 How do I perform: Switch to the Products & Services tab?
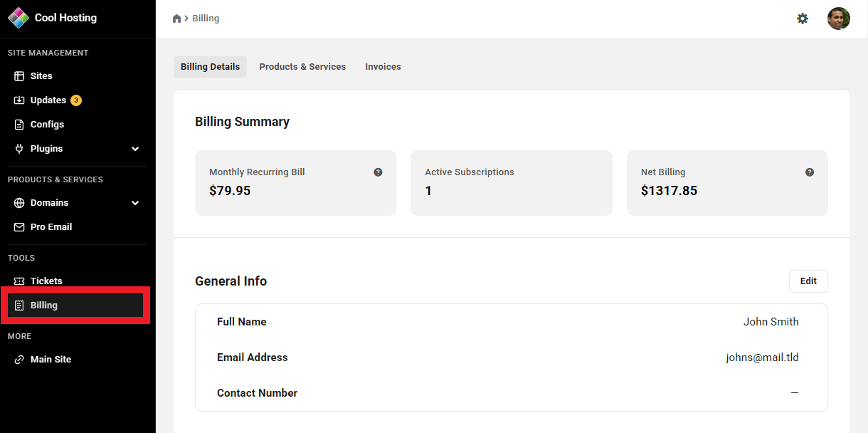pos(302,67)
